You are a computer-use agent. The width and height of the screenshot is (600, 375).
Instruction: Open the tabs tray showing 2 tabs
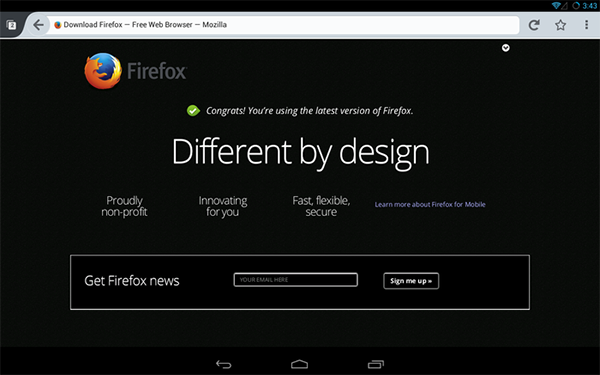coord(12,25)
